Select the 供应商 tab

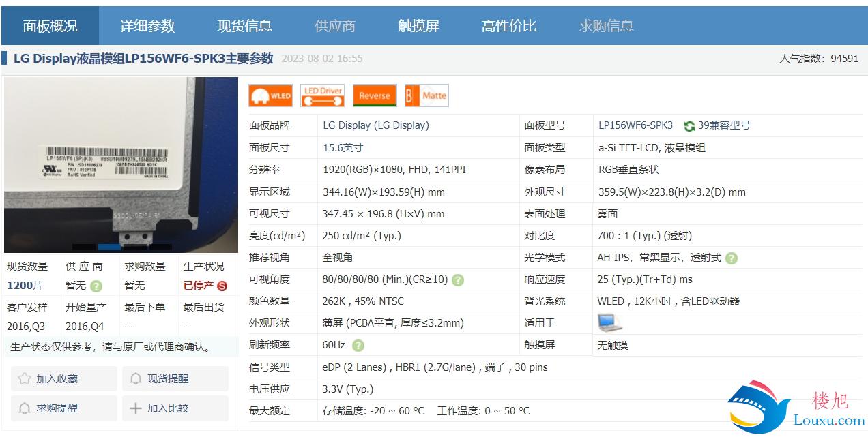(x=335, y=26)
